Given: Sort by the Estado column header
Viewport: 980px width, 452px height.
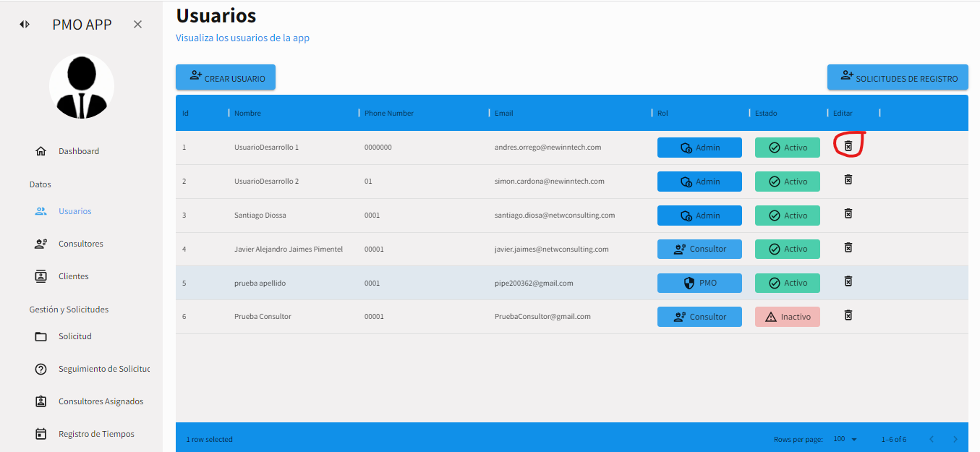Looking at the screenshot, I should point(766,113).
